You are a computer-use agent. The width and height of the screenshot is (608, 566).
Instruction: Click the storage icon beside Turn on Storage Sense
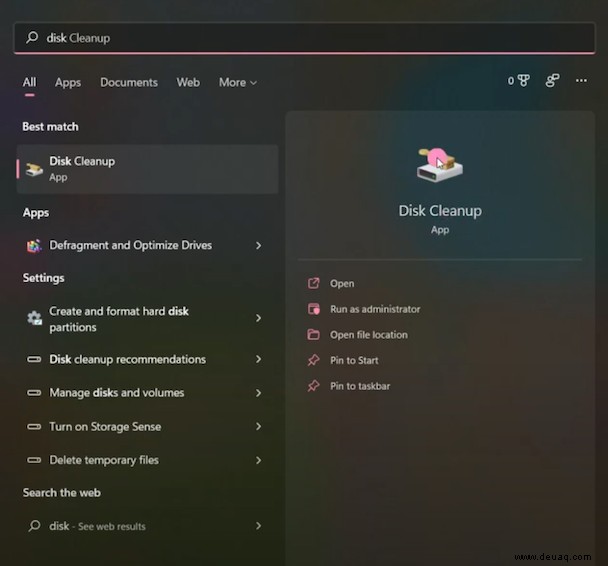pyautogui.click(x=34, y=426)
